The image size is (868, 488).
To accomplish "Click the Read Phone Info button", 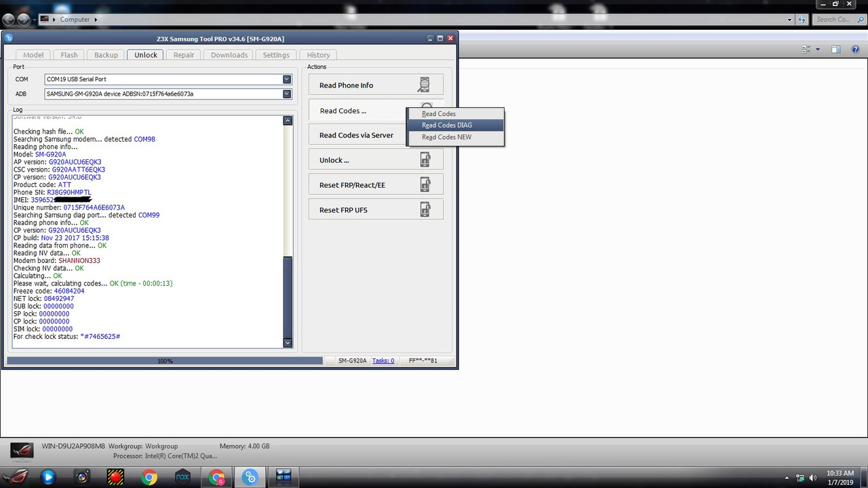I will (x=376, y=85).
